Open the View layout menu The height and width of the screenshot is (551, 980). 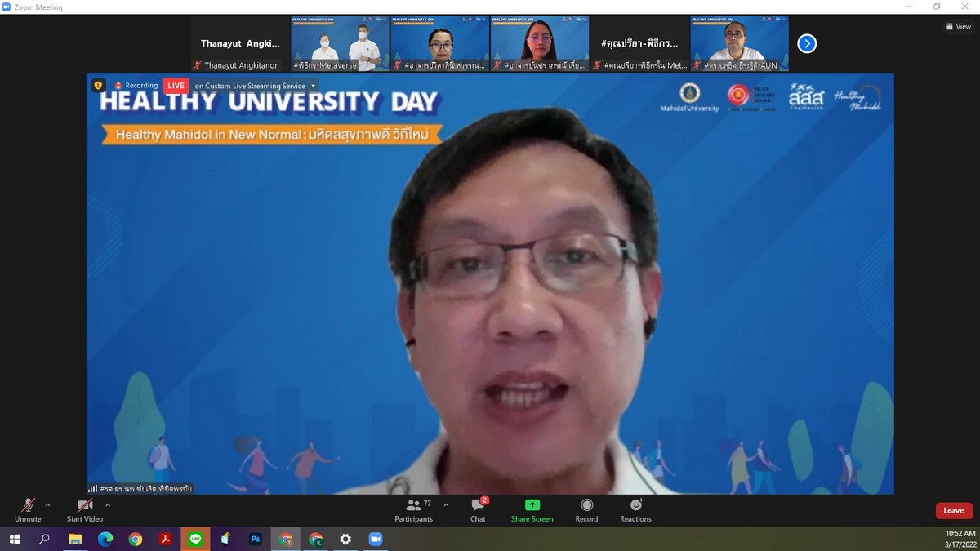(958, 26)
